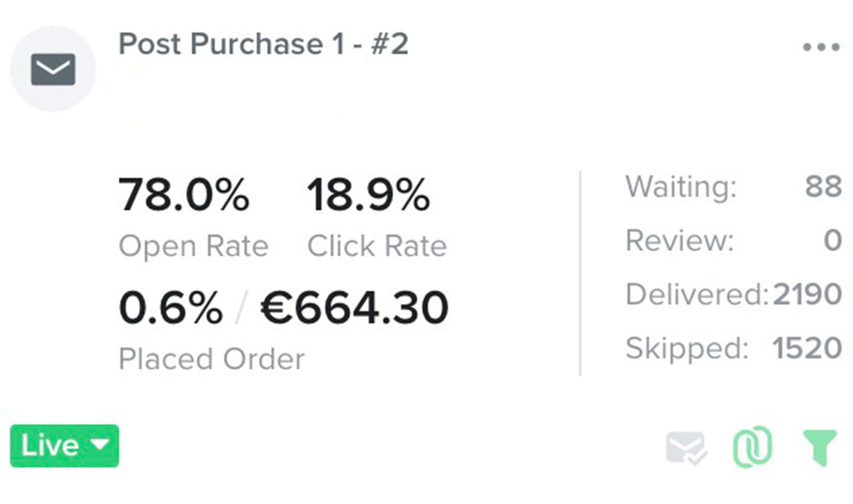Click the Skipped count 1520
Viewport: 853px width, 504px height.
(806, 348)
